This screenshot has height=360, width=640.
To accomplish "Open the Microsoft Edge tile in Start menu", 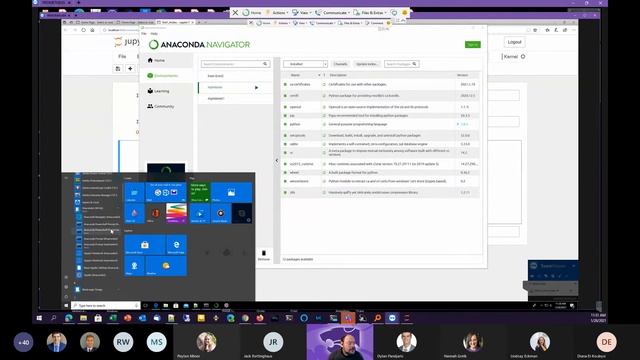I will [176, 244].
